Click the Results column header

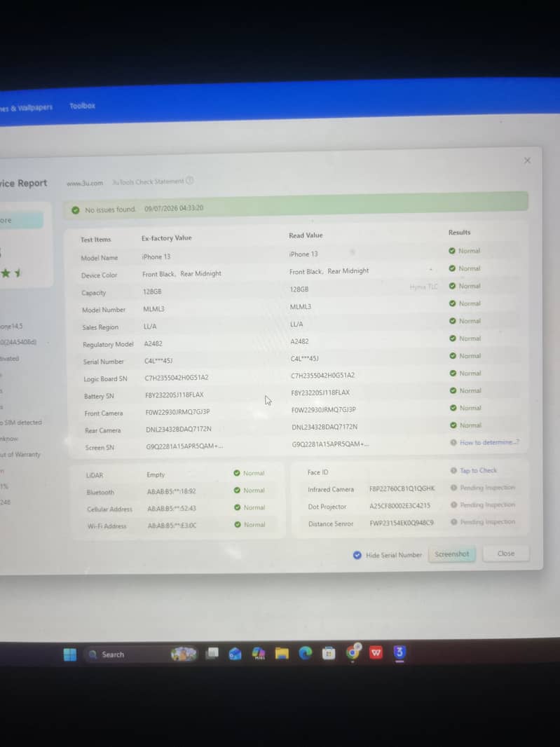[460, 233]
